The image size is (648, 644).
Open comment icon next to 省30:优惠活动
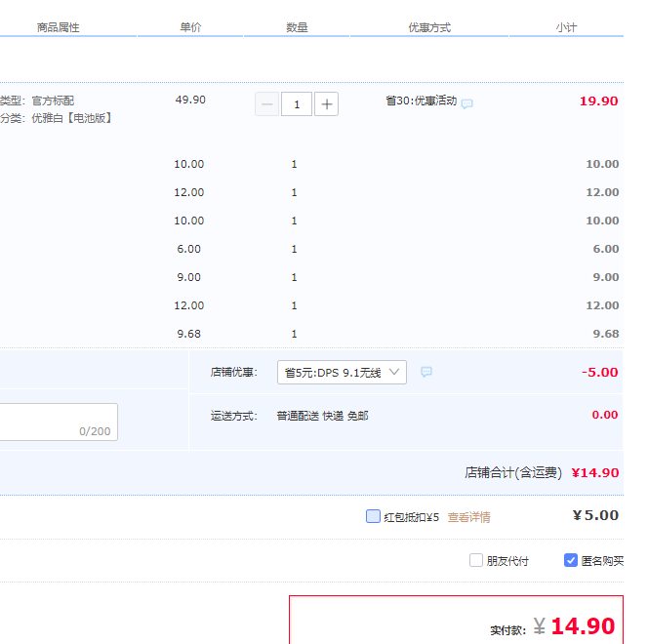point(467,103)
